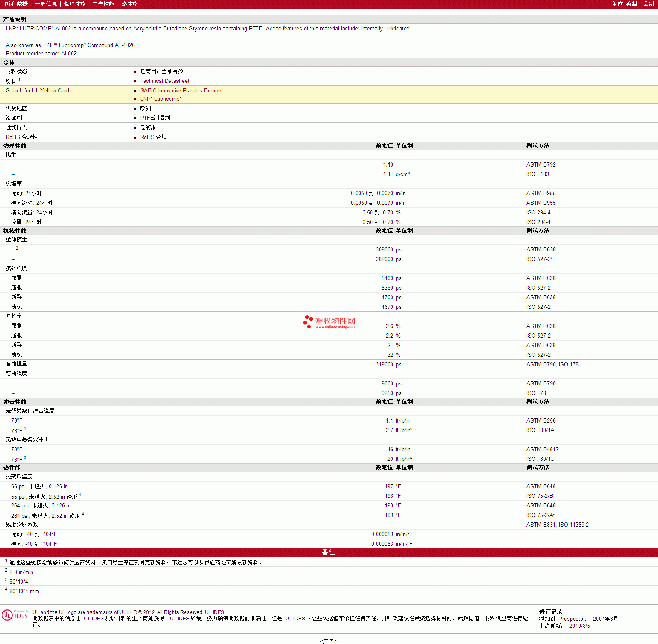This screenshot has width=658, height=644.
Task: Click the ISO 1183 test method
Action: 537,174
